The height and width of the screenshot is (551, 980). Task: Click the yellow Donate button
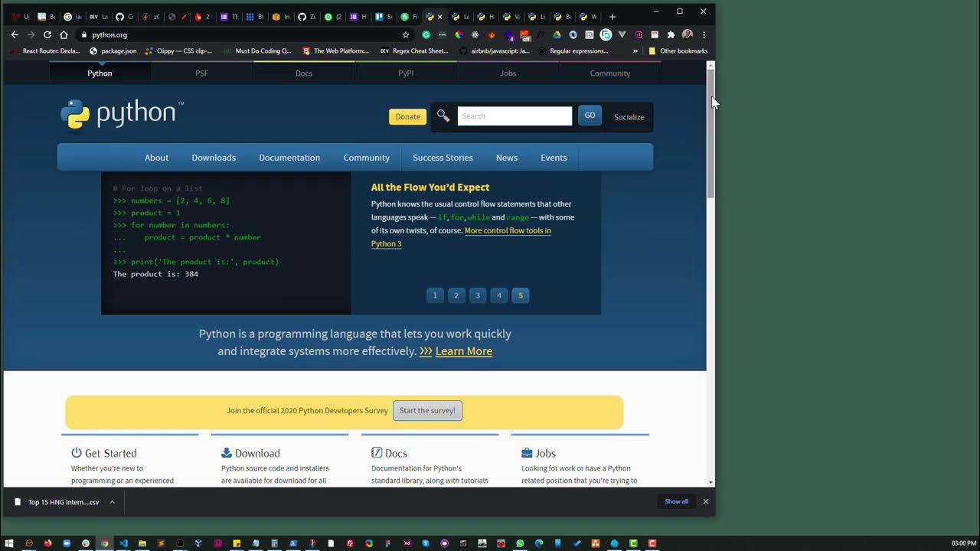[407, 116]
